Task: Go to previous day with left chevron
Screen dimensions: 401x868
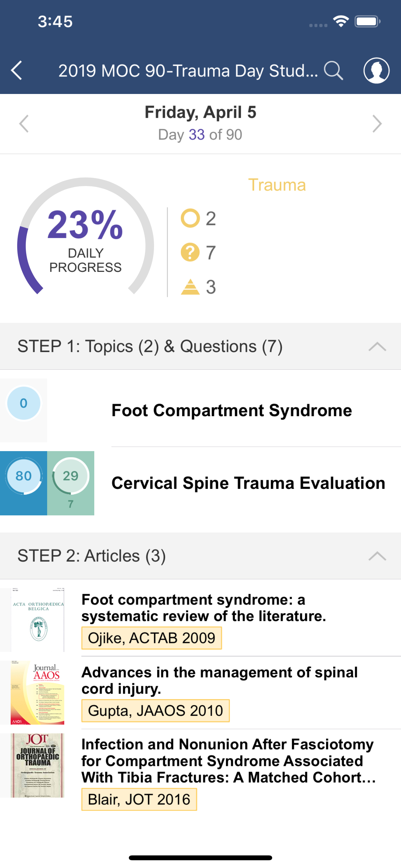Action: [24, 124]
